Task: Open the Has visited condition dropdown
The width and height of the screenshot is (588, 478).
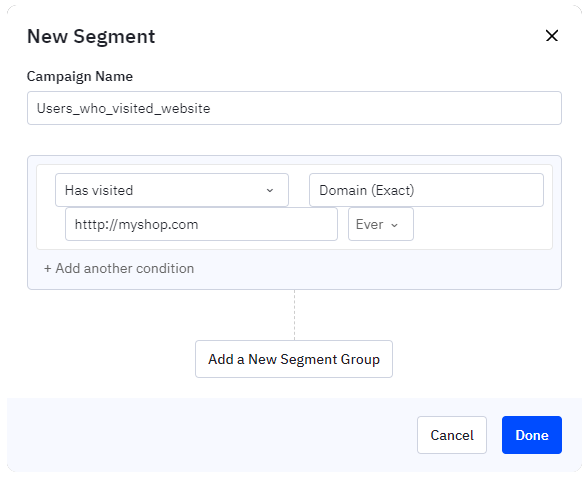Action: pos(172,190)
